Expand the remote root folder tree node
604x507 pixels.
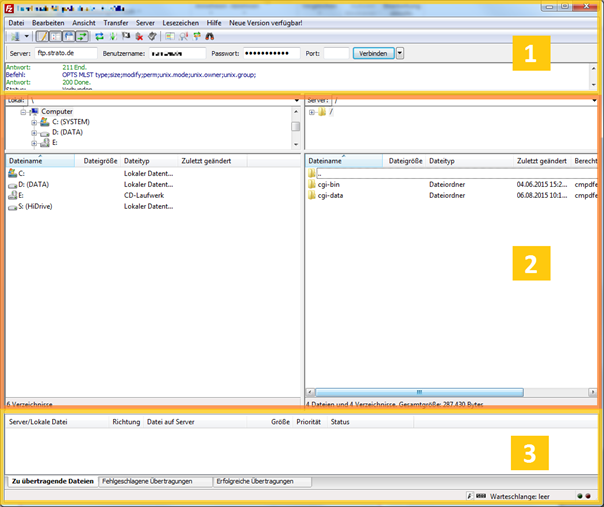click(311, 112)
